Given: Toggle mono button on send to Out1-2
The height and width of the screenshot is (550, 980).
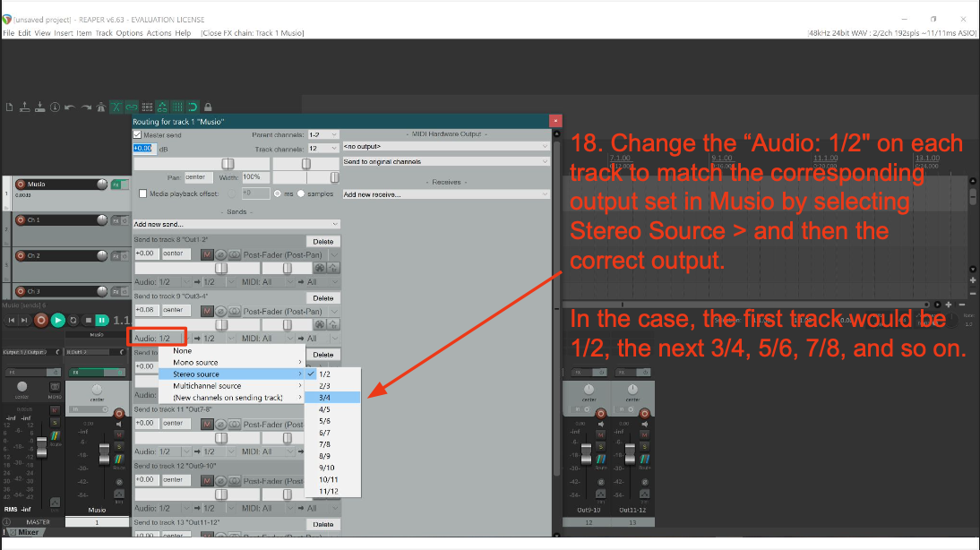Looking at the screenshot, I should pyautogui.click(x=235, y=254).
